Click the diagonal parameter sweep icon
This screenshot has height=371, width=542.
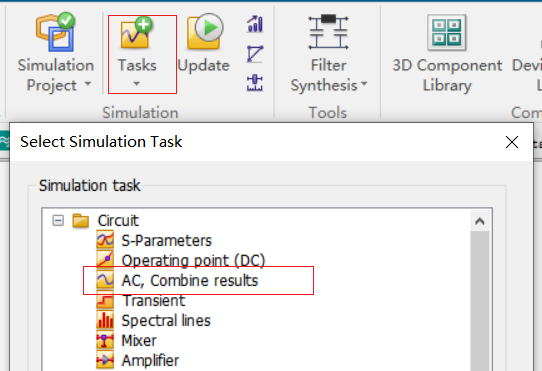pos(255,54)
